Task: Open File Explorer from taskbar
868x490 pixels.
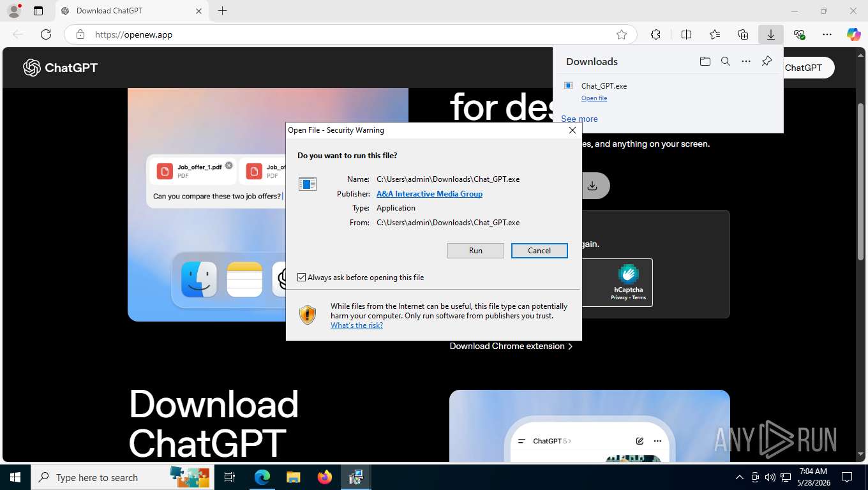Action: [x=293, y=477]
